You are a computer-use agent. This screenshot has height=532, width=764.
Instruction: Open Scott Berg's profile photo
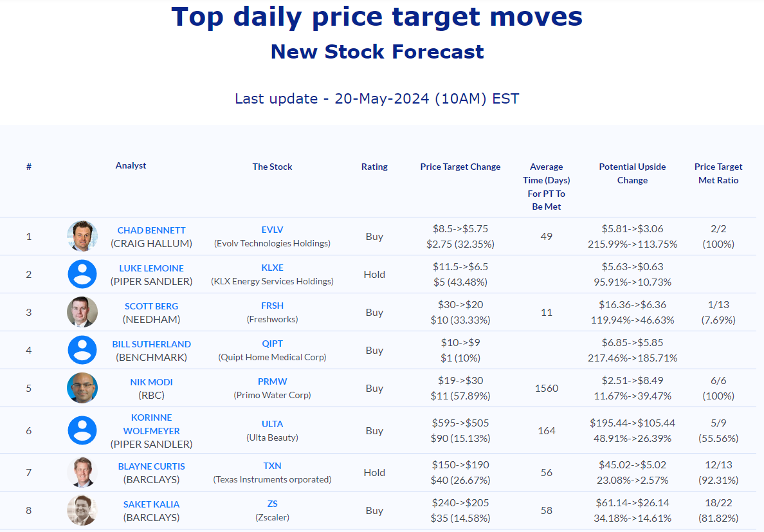[82, 312]
